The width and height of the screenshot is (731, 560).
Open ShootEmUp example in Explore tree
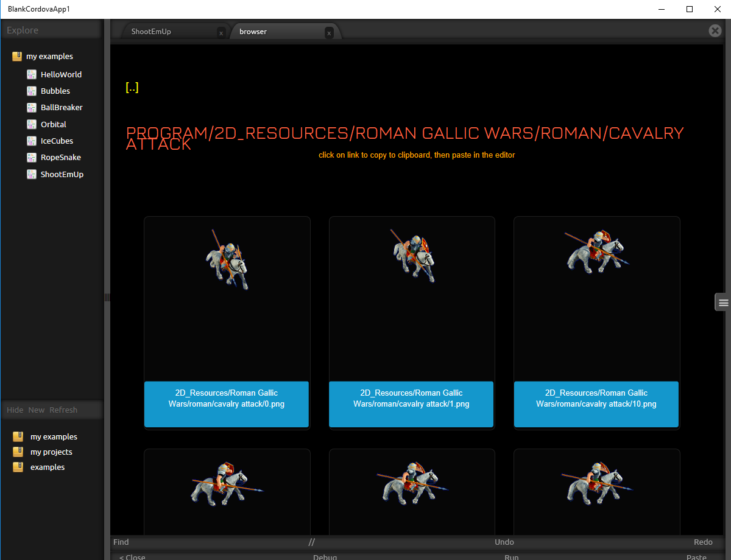62,174
